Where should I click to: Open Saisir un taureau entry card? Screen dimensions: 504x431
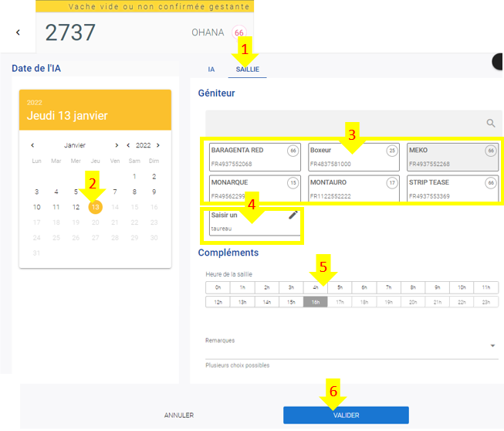pyautogui.click(x=255, y=222)
